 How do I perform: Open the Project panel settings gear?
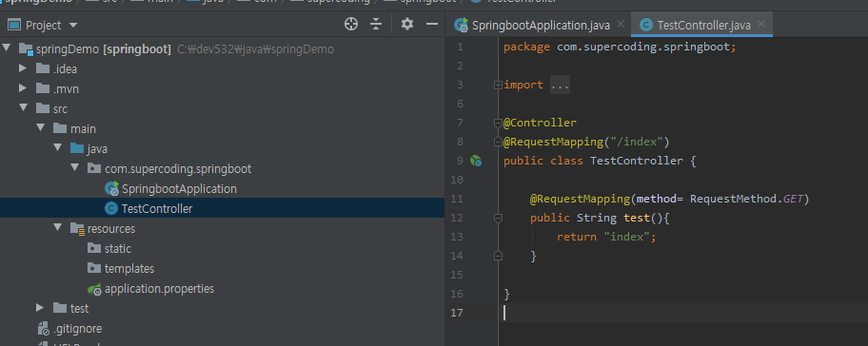pyautogui.click(x=407, y=24)
